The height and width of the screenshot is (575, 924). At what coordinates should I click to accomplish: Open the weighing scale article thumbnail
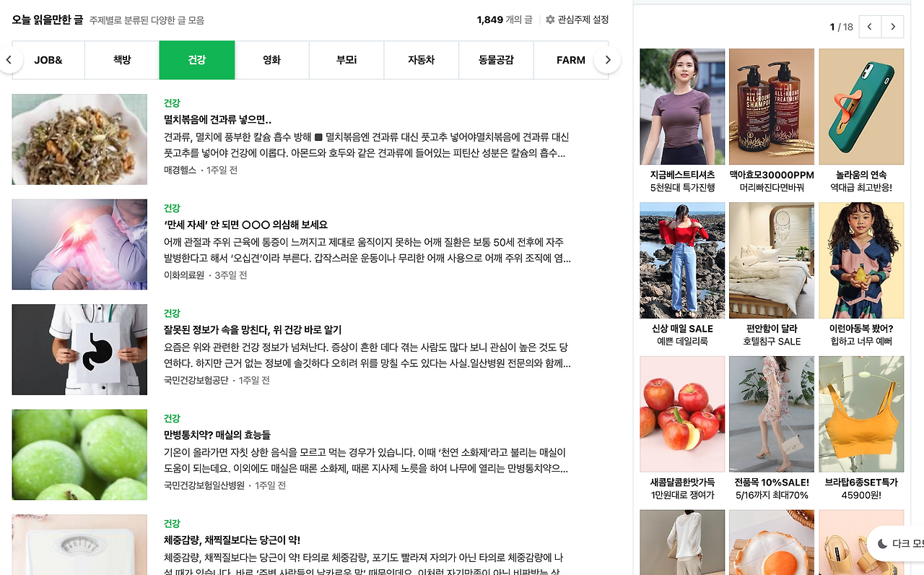click(79, 545)
